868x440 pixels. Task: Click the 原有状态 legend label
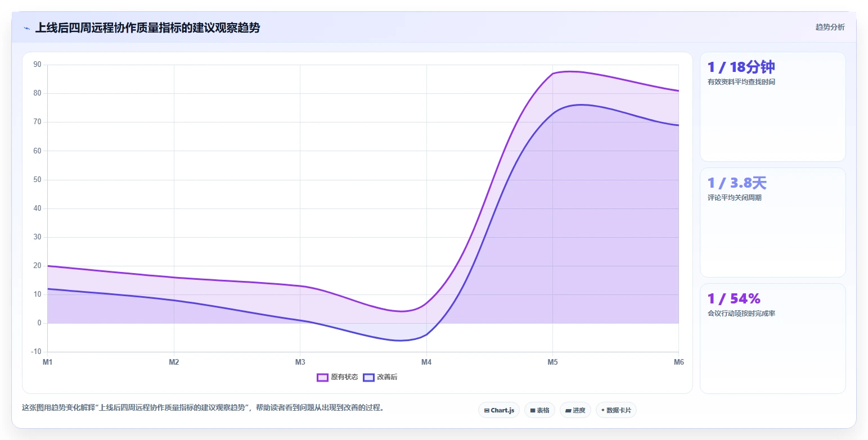(x=344, y=378)
